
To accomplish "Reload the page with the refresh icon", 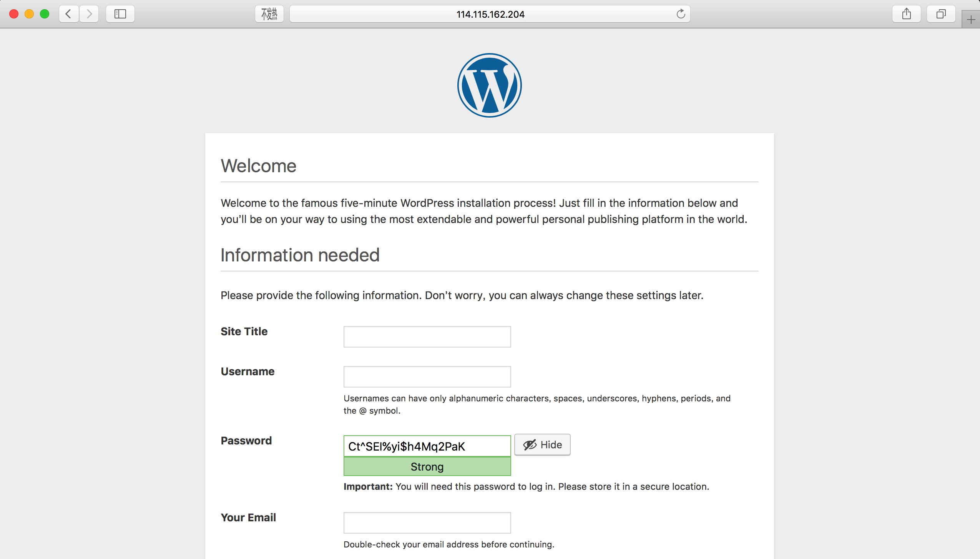I will (681, 14).
